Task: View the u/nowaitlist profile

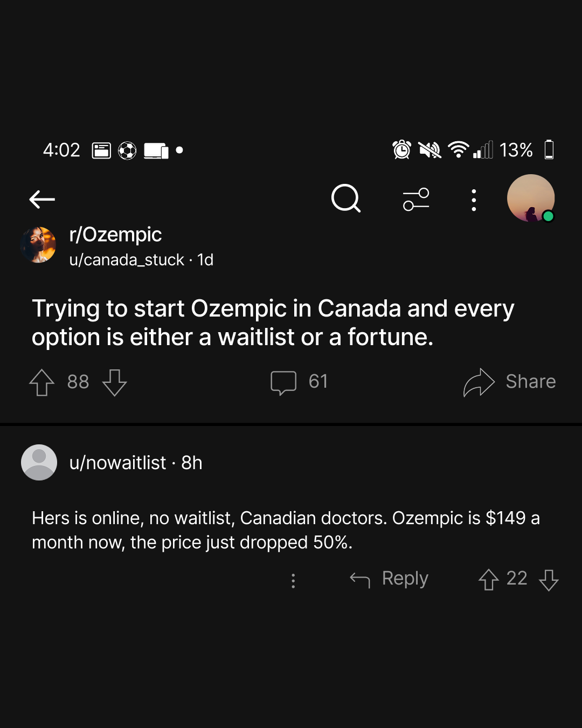Action: coord(117,463)
